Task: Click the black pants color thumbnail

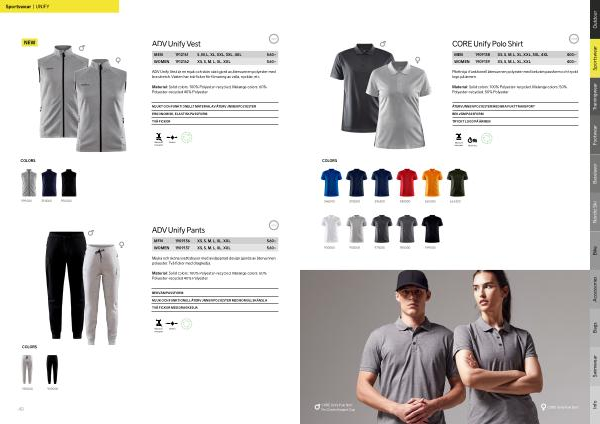Action: pyautogui.click(x=52, y=369)
